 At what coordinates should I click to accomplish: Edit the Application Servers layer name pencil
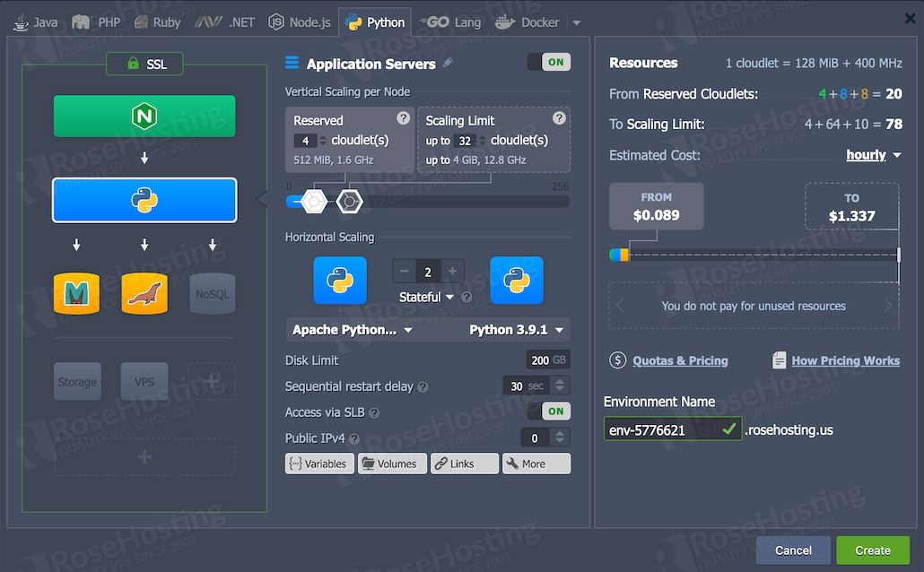pos(448,63)
